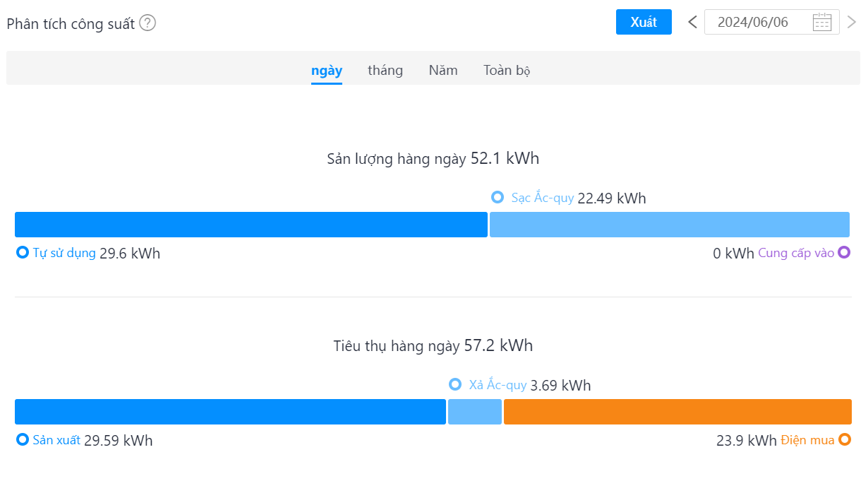Screen dimensions: 868x493
Task: Select the Toàn bộ tab
Action: (x=507, y=71)
